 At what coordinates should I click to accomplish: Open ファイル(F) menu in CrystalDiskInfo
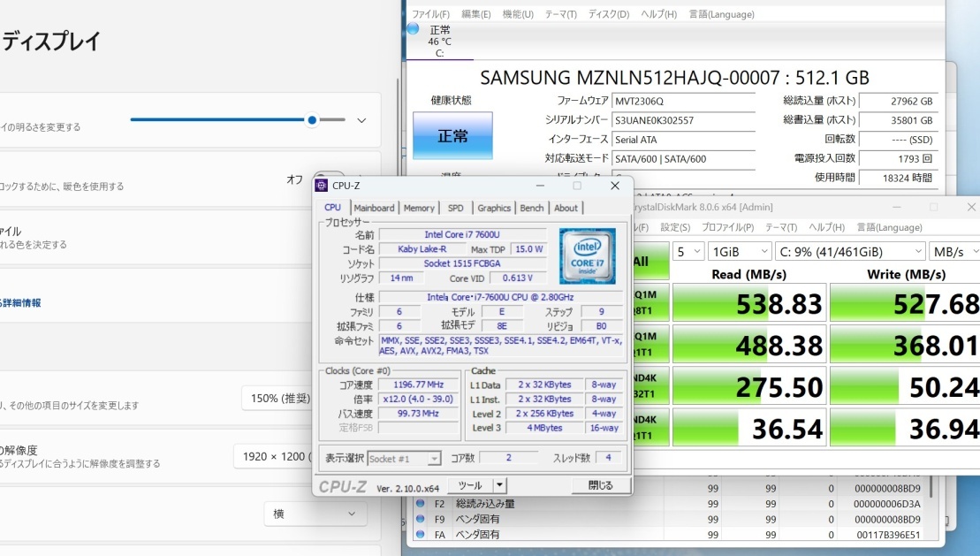430,14
